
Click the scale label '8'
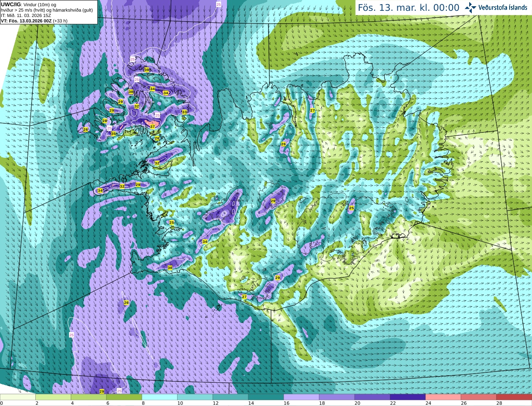(143, 403)
